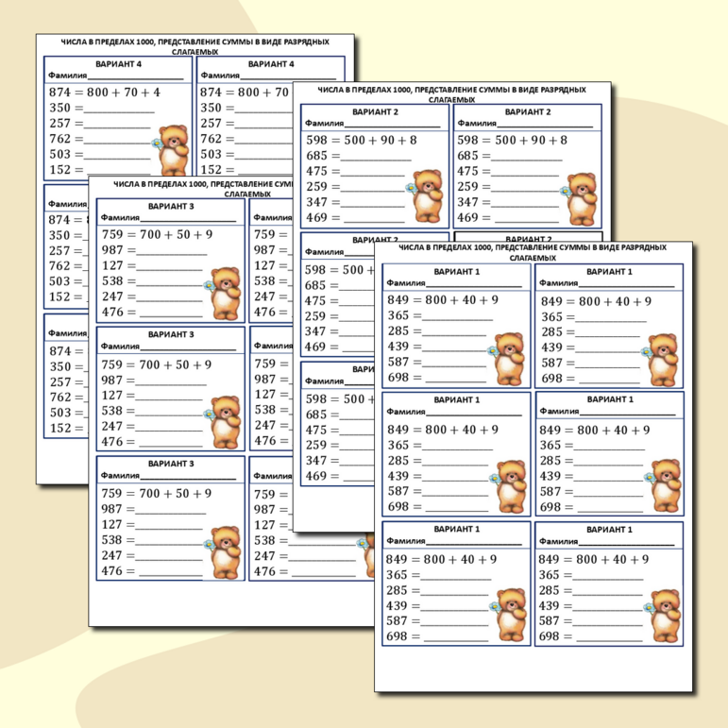The height and width of the screenshot is (728, 728).
Task: Click the teddy bear in the top-left Вариант 2 card
Action: click(427, 194)
